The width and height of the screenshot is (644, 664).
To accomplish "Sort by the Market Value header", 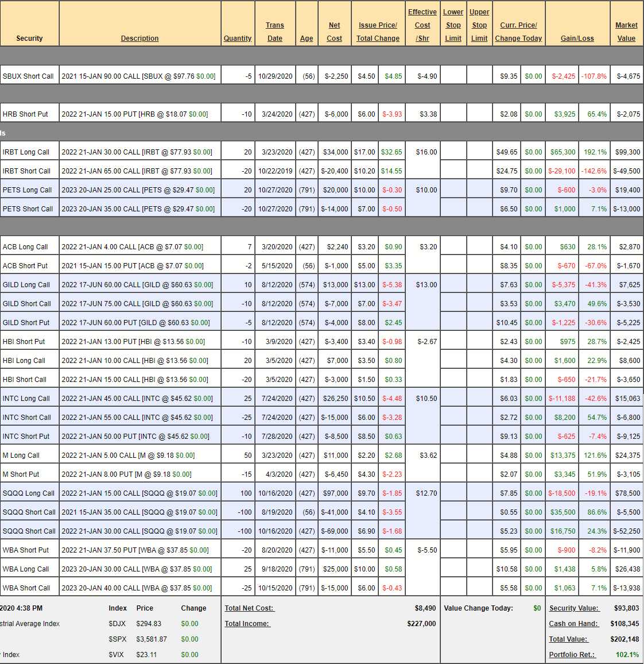I will point(626,32).
